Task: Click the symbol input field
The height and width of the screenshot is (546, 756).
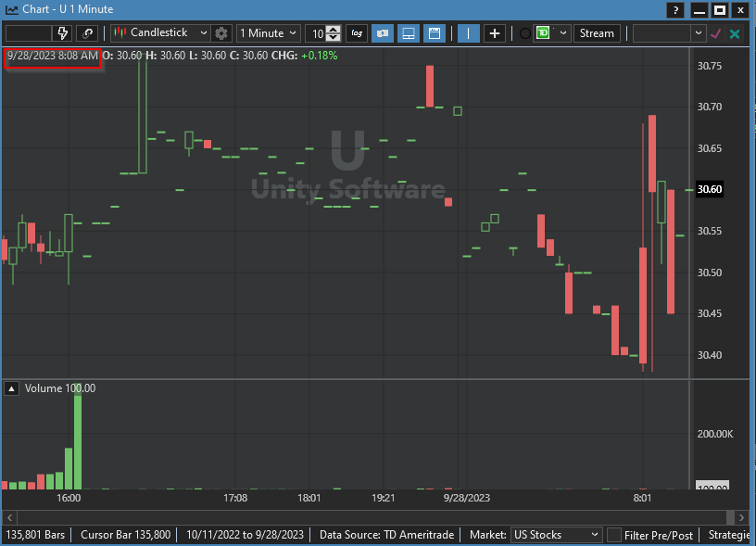Action: tap(28, 33)
